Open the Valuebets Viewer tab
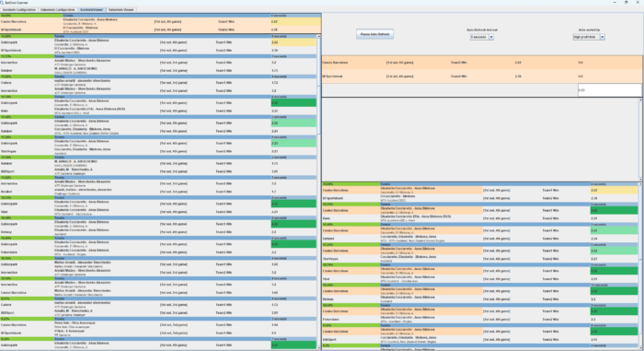This screenshot has height=351, width=644. (x=121, y=9)
